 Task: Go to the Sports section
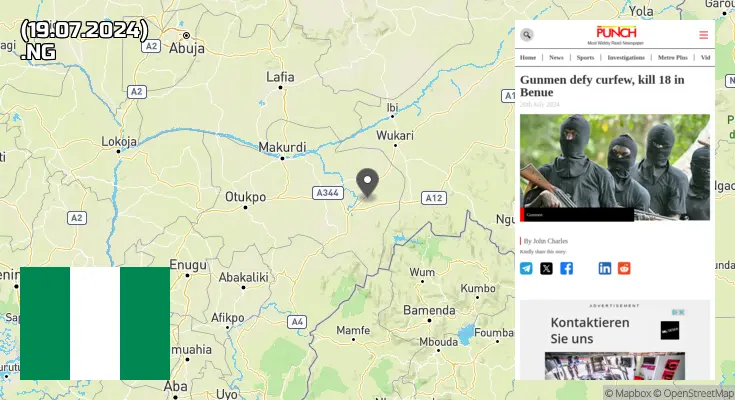point(585,58)
